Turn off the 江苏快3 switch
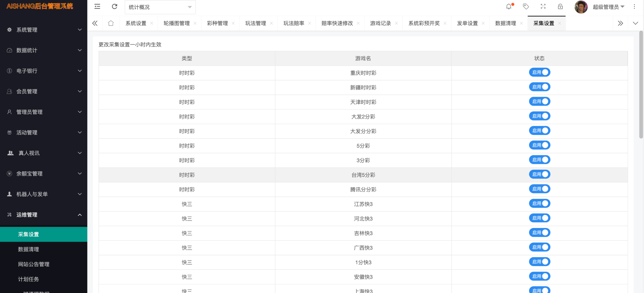 click(539, 204)
